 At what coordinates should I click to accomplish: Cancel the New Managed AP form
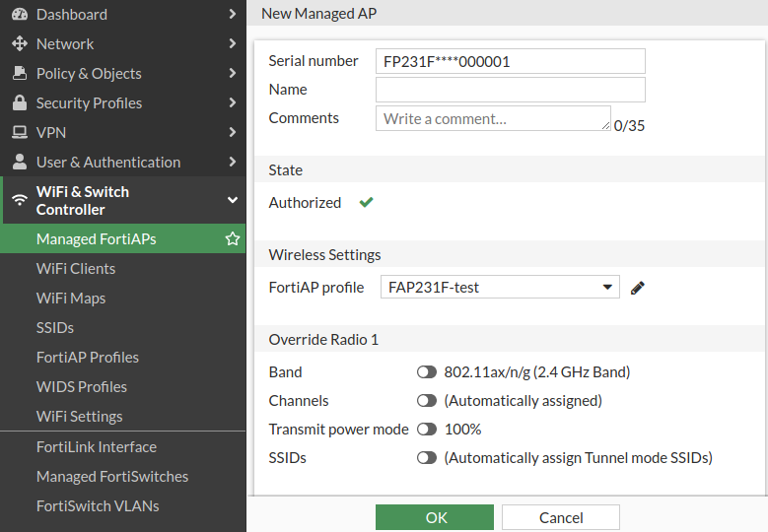(561, 517)
